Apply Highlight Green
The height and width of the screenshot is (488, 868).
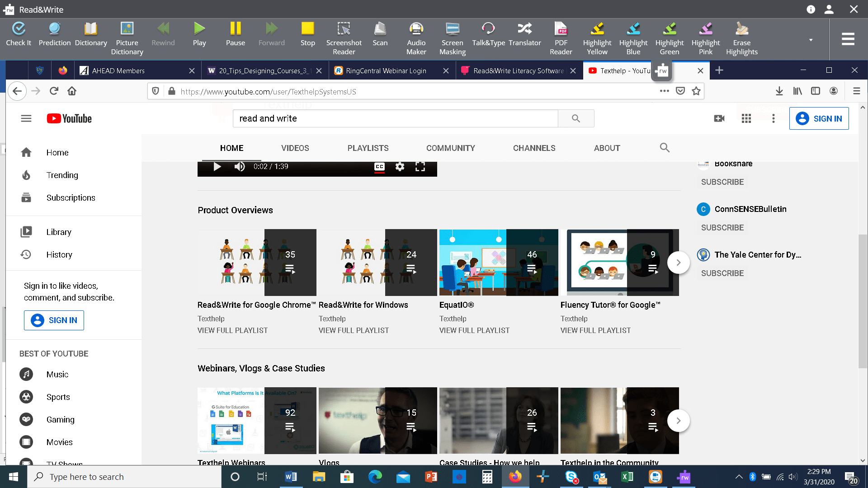(x=670, y=38)
